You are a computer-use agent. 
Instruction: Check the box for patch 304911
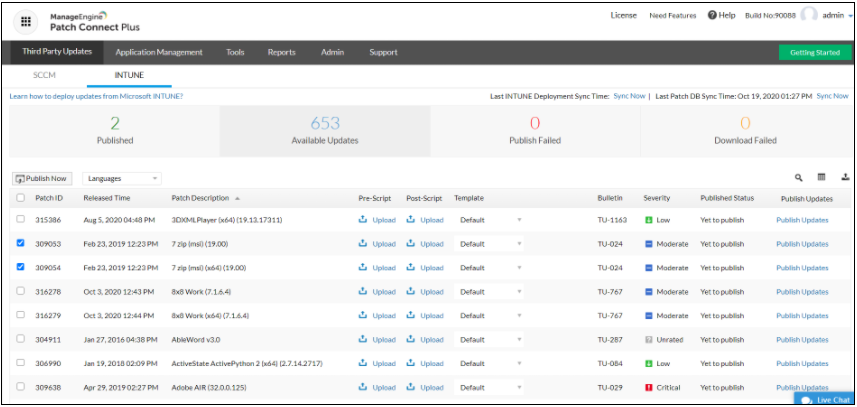tap(20, 339)
